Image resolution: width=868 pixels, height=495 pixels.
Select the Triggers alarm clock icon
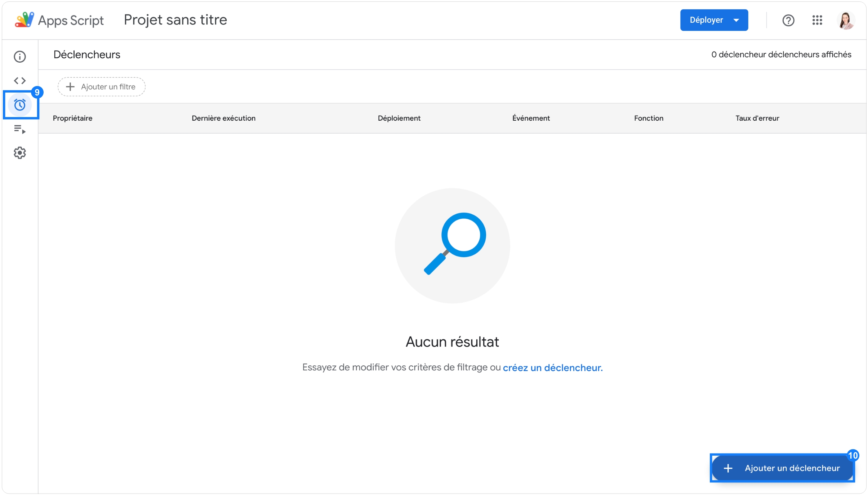click(20, 105)
